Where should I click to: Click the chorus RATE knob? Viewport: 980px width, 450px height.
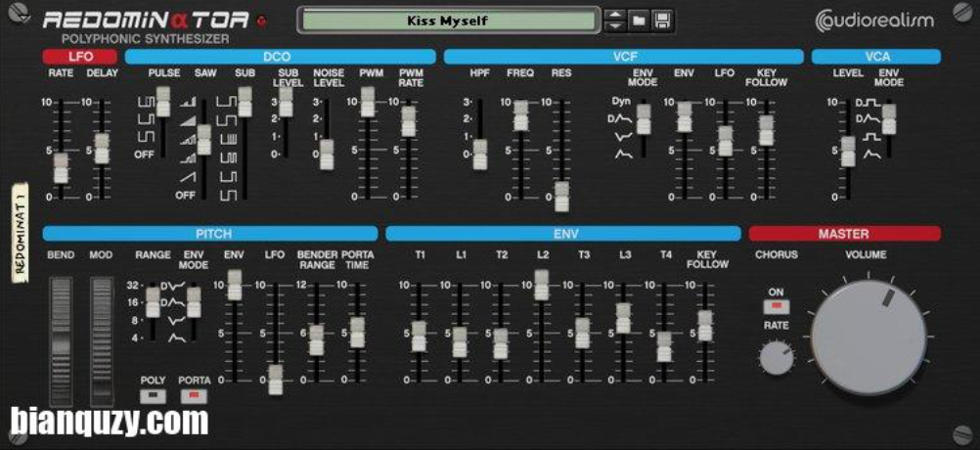[777, 358]
